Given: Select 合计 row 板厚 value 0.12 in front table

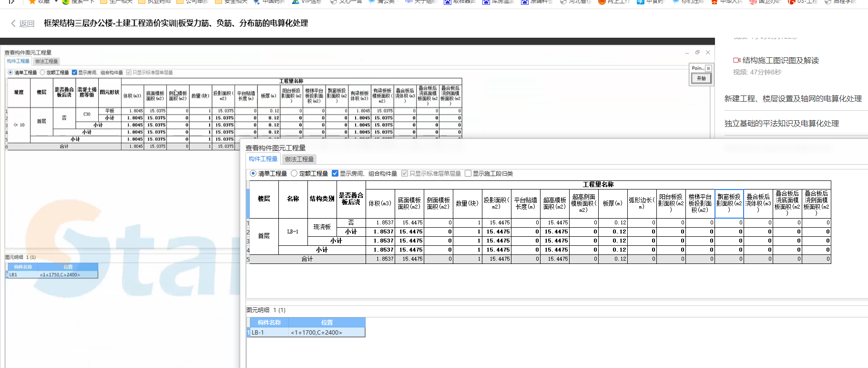Looking at the screenshot, I should coord(613,259).
